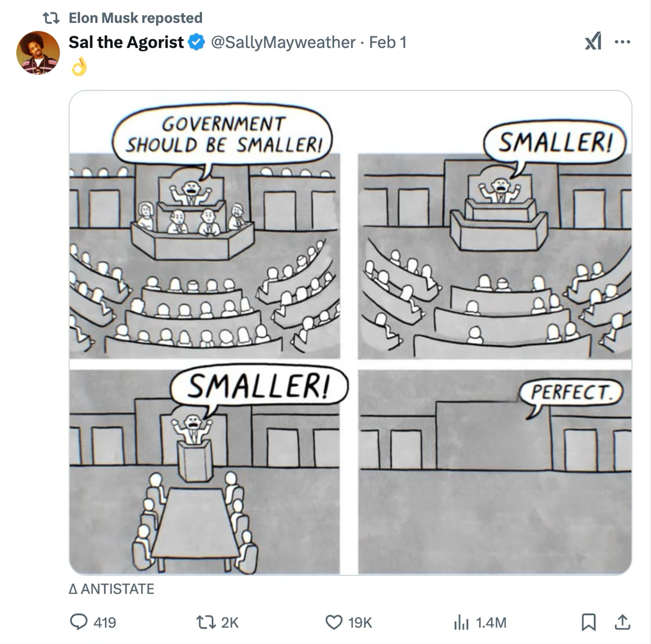Screen dimensions: 651x644
Task: Click the Grok xI icon
Action: point(593,42)
